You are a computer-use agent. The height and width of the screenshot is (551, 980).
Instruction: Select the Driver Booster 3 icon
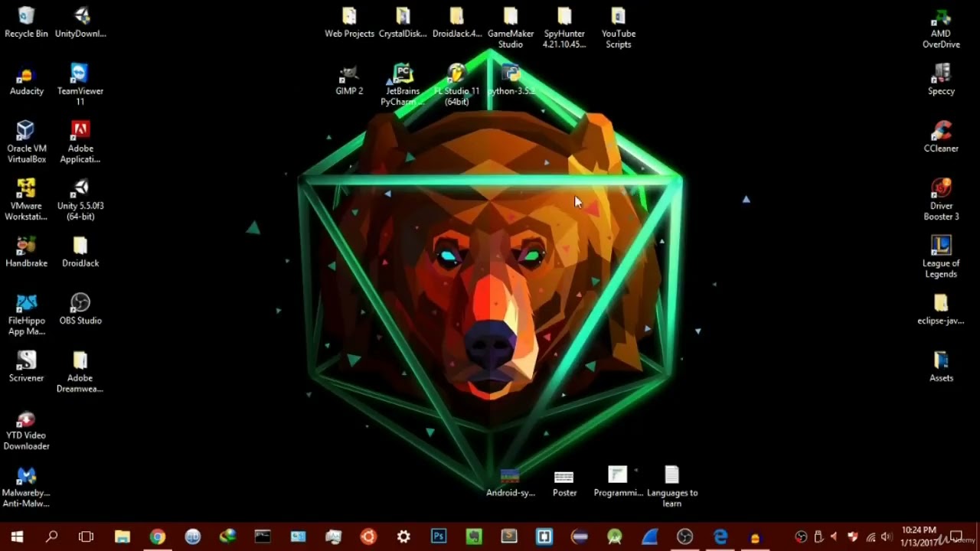pyautogui.click(x=941, y=200)
